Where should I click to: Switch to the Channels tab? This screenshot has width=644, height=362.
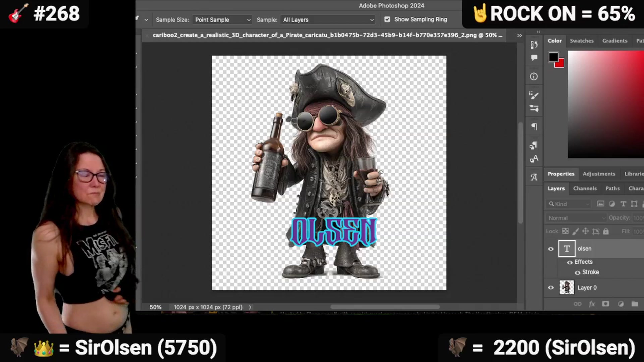tap(585, 188)
